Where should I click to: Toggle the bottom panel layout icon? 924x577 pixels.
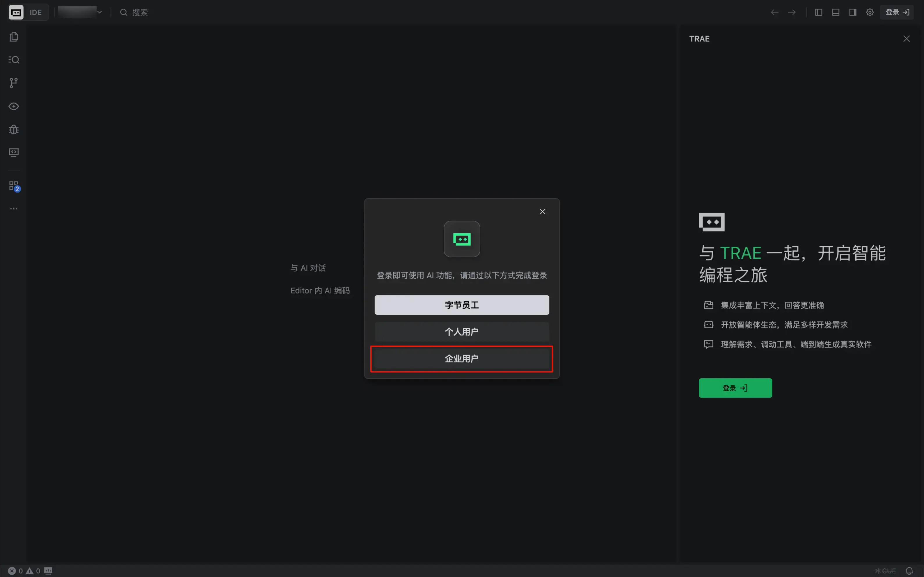click(x=836, y=12)
